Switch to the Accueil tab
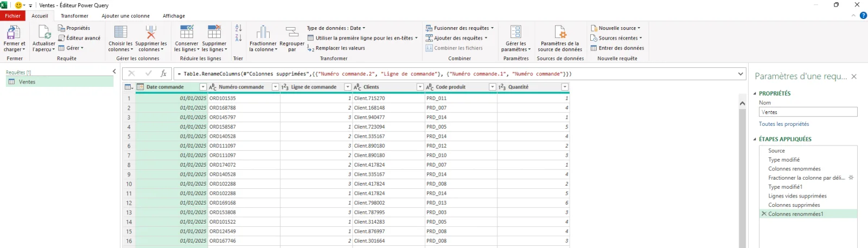 [40, 16]
